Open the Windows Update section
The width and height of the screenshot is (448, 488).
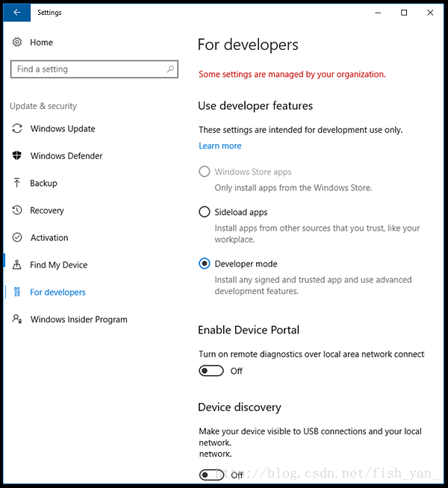point(63,128)
